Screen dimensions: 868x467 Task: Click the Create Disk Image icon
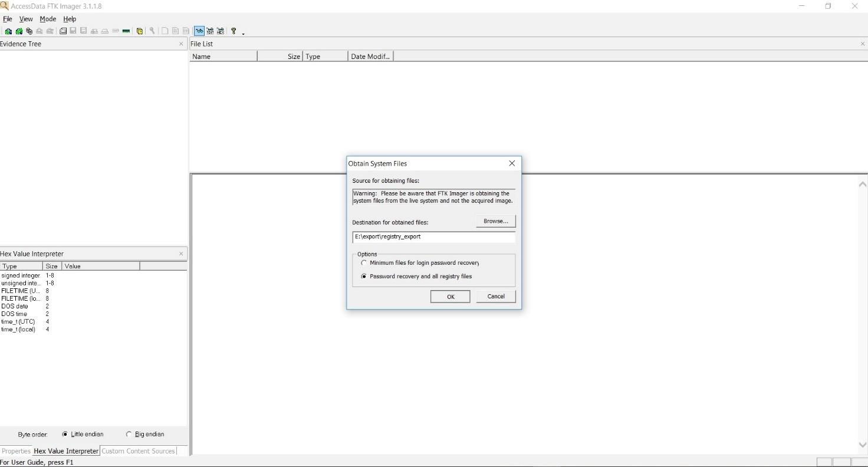[63, 31]
